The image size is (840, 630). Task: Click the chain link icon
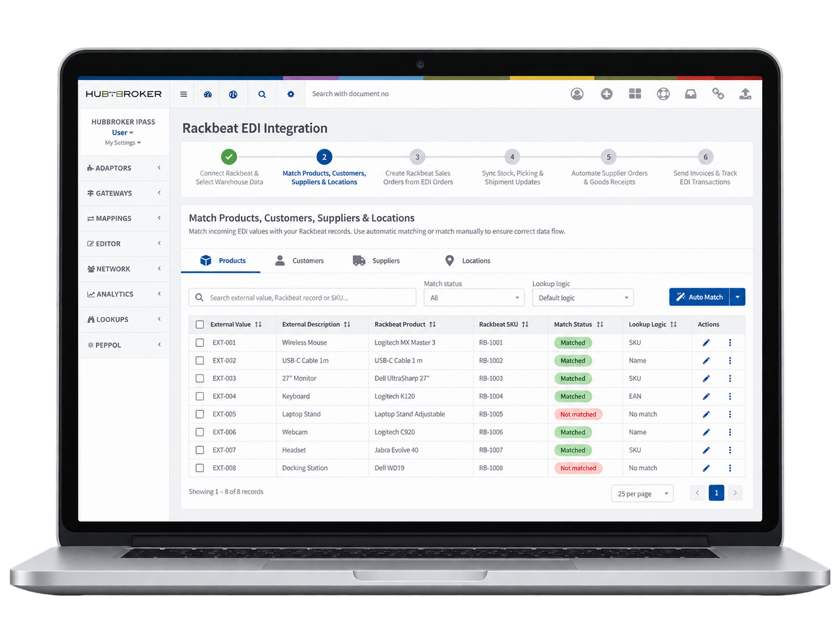pyautogui.click(x=718, y=94)
